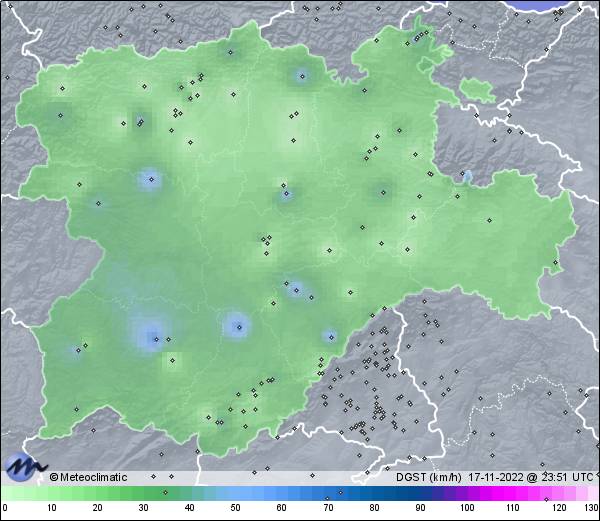Viewport: 600px width, 521px height.
Task: Pick the 50 km/h scale number
Action: 236,508
